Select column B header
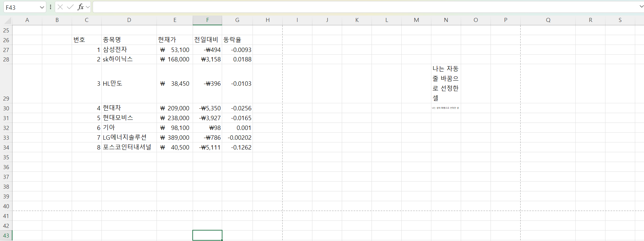The height and width of the screenshot is (241, 644). (57, 20)
